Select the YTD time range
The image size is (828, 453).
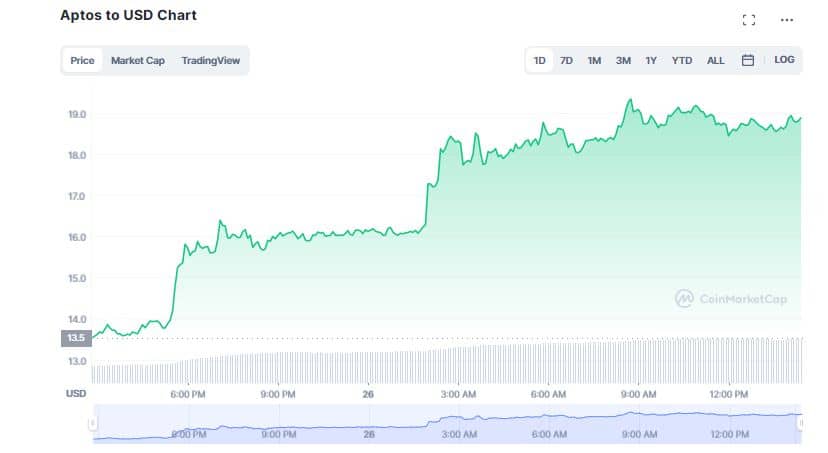click(682, 61)
